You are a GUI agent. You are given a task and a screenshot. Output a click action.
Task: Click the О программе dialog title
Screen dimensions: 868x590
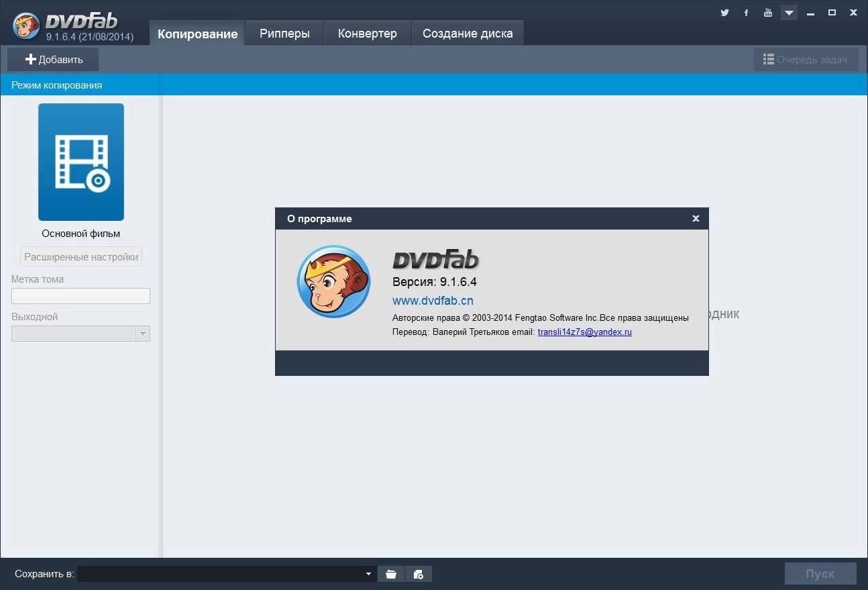(319, 219)
